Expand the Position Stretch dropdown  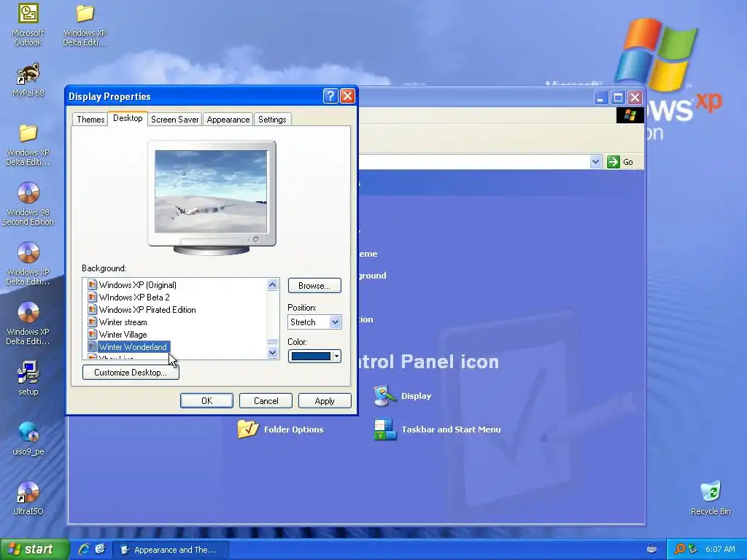335,322
